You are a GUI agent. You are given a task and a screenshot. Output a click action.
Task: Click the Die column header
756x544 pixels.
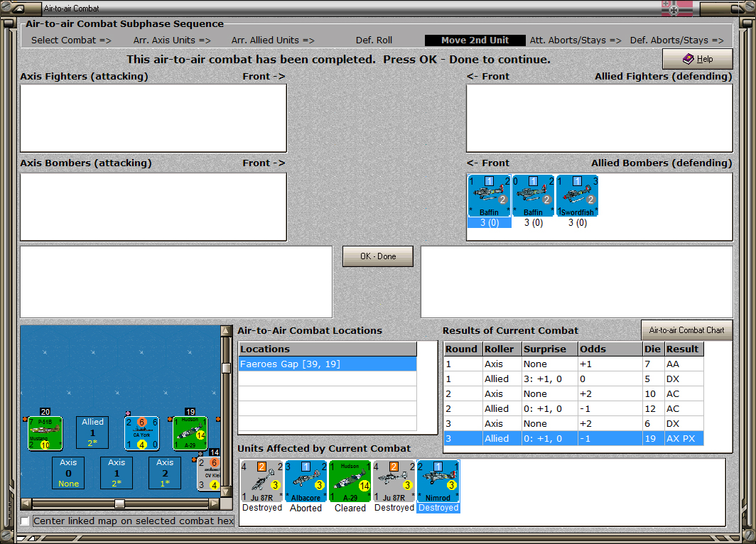653,349
